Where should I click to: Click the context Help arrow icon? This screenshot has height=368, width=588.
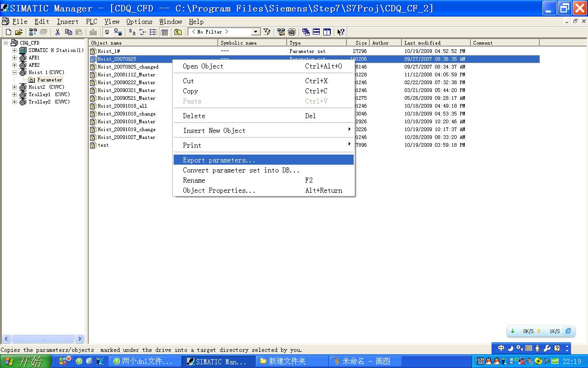coord(341,32)
